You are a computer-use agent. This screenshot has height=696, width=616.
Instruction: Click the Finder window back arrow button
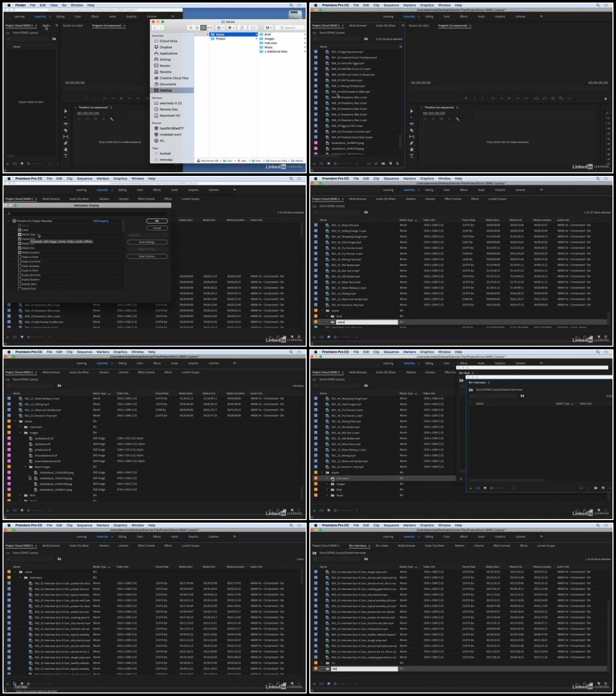(155, 27)
